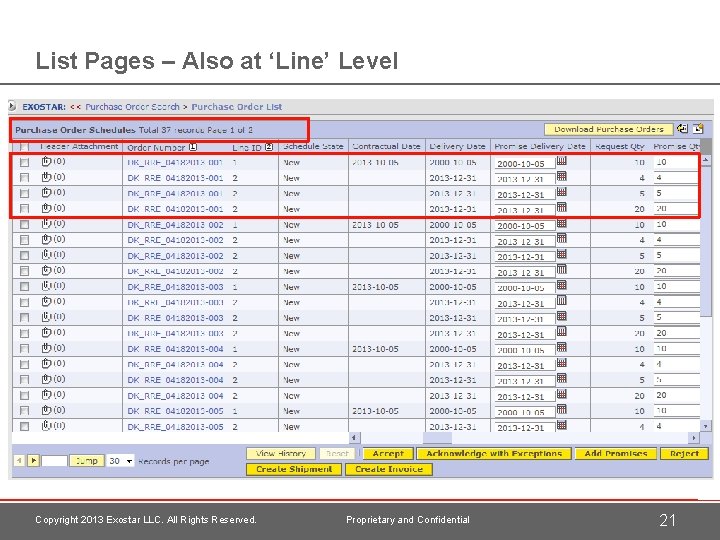
Task: Check the box for order 004 row with quantity 5
Action: click(24, 380)
